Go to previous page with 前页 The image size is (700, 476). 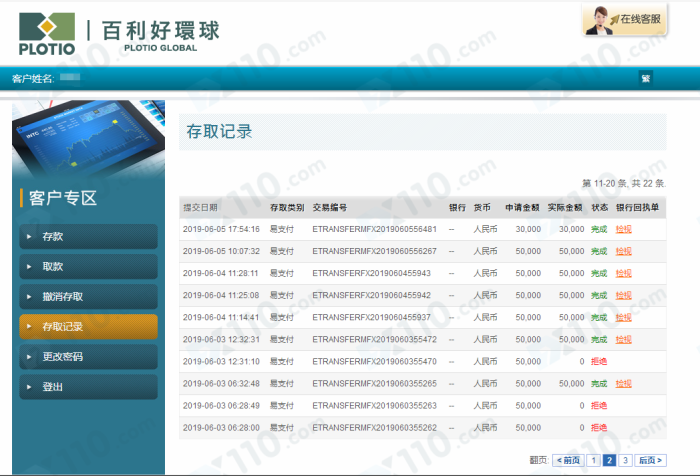point(567,460)
